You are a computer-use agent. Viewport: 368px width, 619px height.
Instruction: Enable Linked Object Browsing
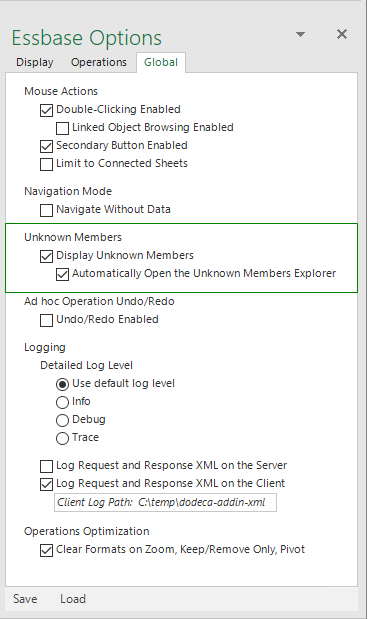(62, 128)
